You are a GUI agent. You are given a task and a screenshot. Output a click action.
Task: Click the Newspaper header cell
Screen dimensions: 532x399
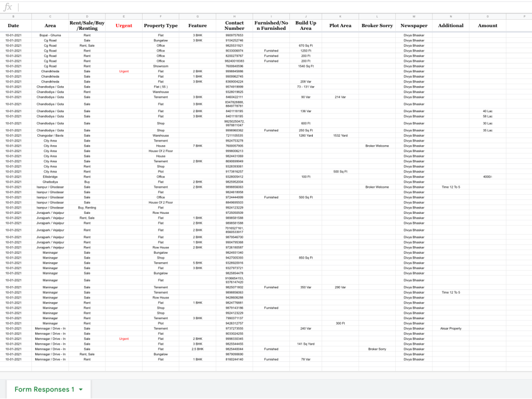(x=414, y=25)
